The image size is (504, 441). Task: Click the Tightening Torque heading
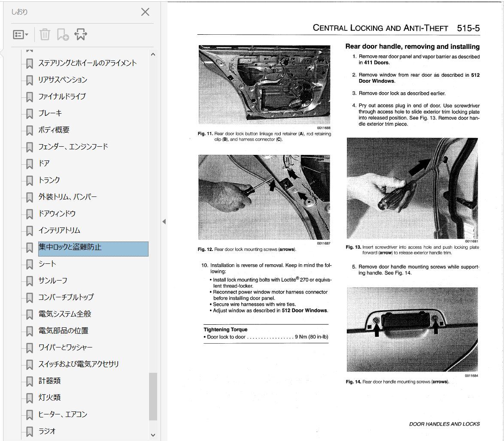(x=225, y=329)
